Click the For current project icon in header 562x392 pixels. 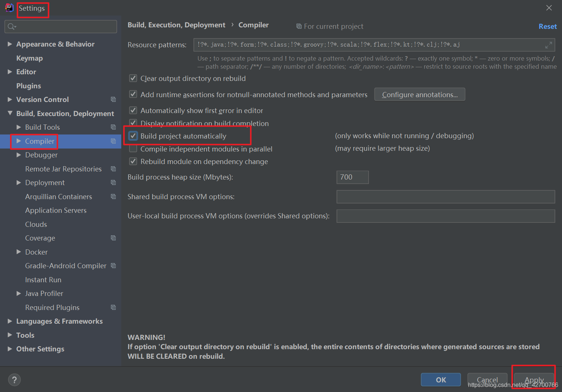(299, 26)
